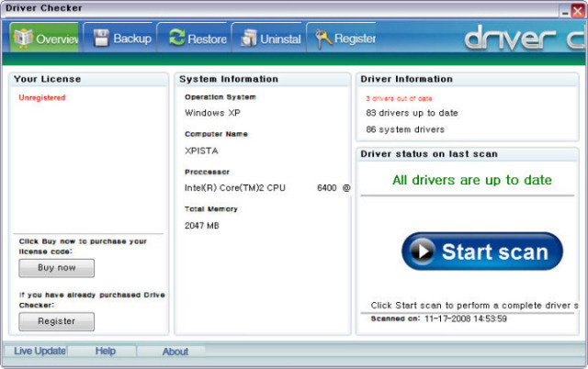Viewport: 588px width, 369px height.
Task: Click '86 system drivers' text
Action: tap(405, 129)
